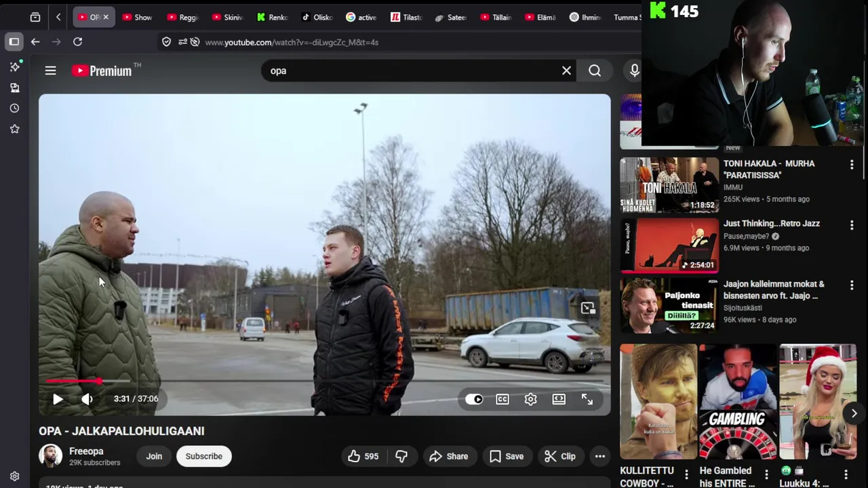Open the Freeopa channel name link
The width and height of the screenshot is (868, 488).
coord(86,451)
